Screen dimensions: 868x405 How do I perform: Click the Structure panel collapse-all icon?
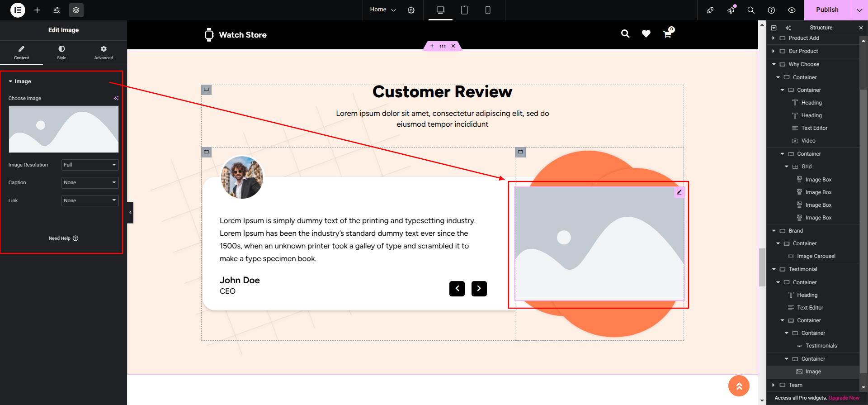[774, 28]
